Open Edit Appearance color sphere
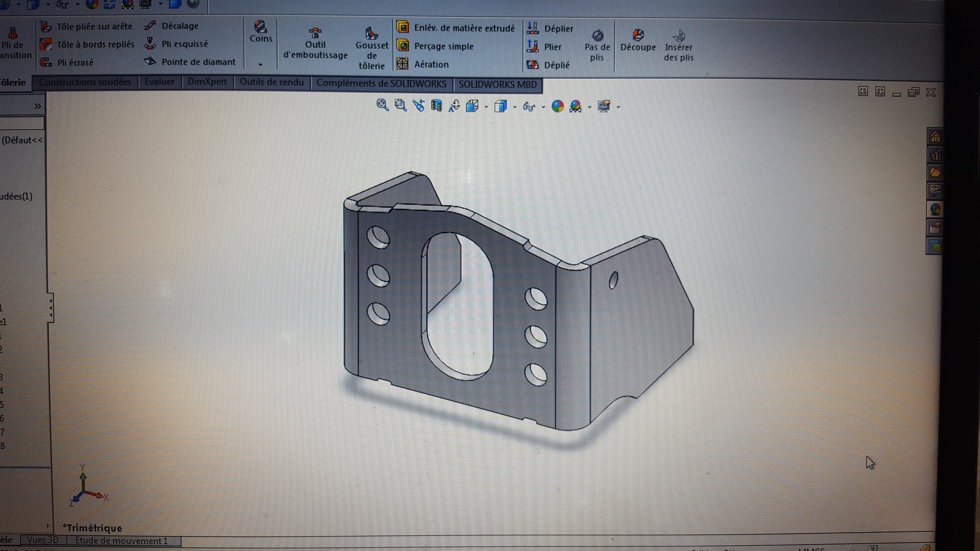Screen dimensions: 980x551 point(557,106)
